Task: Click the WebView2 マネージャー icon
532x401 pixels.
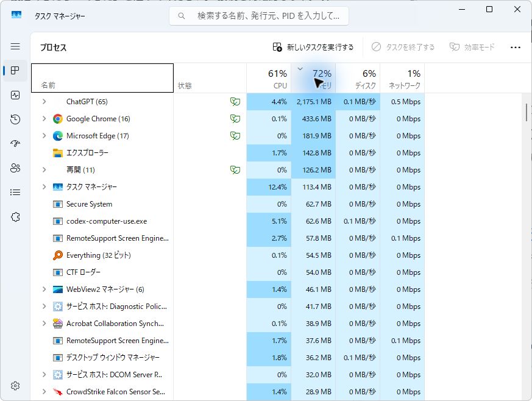Action: [x=58, y=289]
